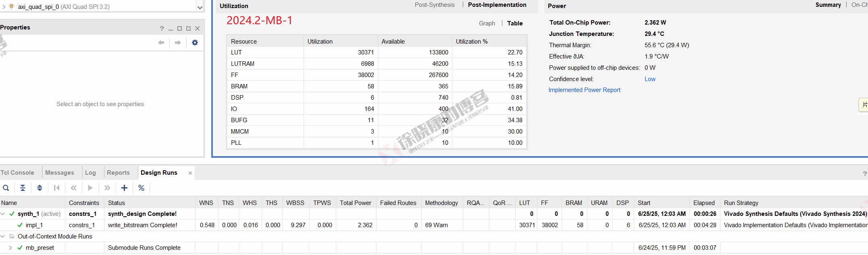Select the synth_1 run row
The image size is (868, 255).
pyautogui.click(x=434, y=214)
